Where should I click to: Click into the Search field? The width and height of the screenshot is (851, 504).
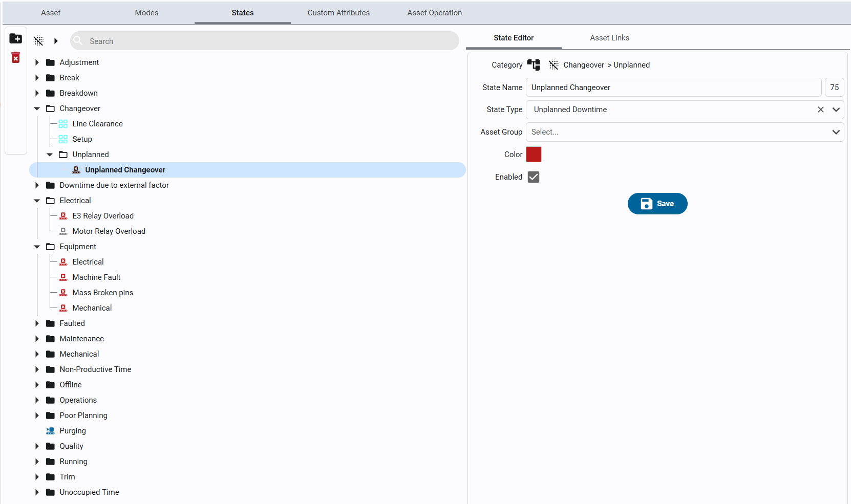[x=266, y=41]
